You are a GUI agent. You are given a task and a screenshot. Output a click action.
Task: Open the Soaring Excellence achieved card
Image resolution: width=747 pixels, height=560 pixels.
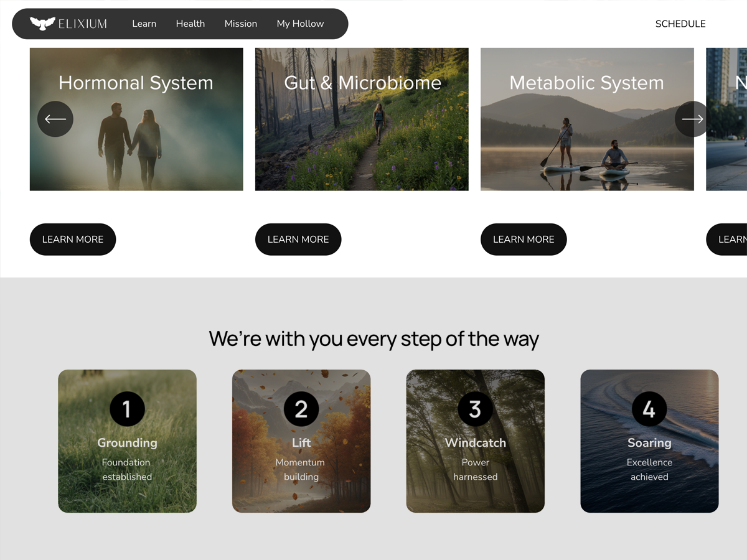pyautogui.click(x=649, y=441)
